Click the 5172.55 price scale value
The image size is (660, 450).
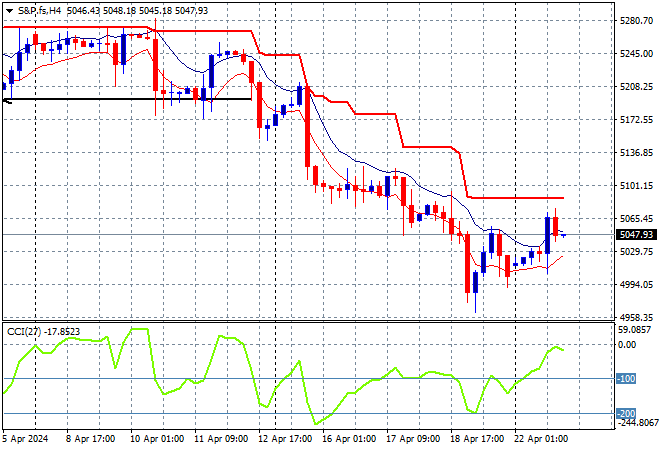(x=636, y=120)
